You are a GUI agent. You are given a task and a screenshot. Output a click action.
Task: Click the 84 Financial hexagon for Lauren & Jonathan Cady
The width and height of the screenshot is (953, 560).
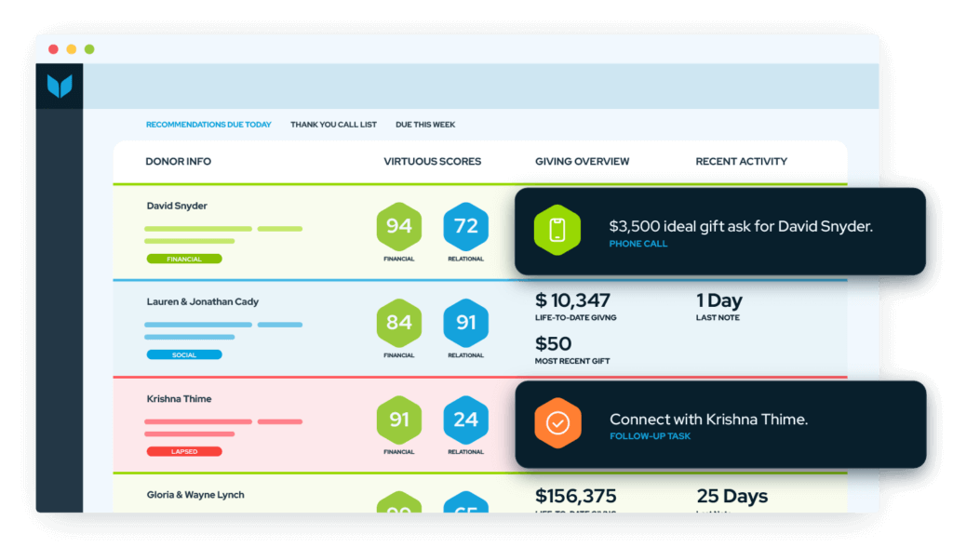399,323
